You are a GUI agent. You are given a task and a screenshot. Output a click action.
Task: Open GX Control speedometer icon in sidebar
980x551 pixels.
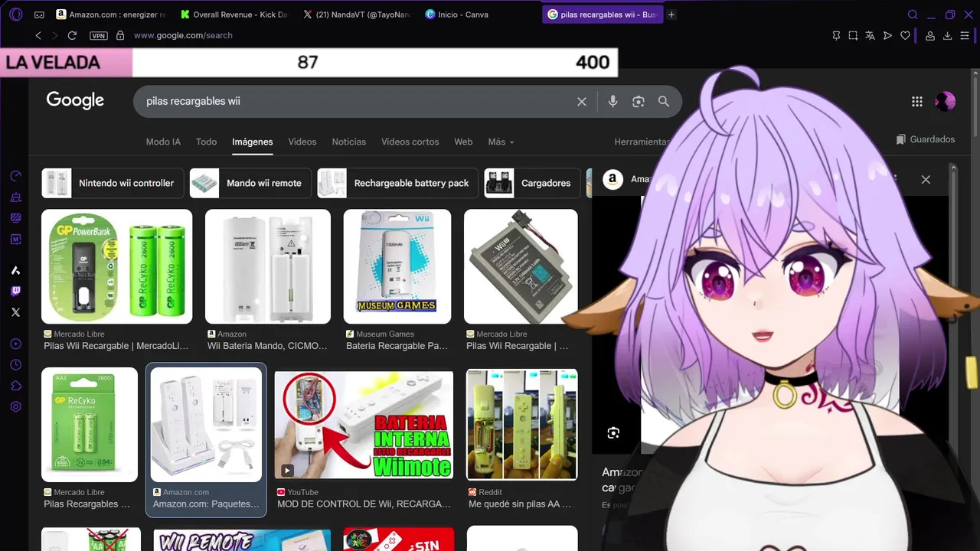pyautogui.click(x=15, y=176)
